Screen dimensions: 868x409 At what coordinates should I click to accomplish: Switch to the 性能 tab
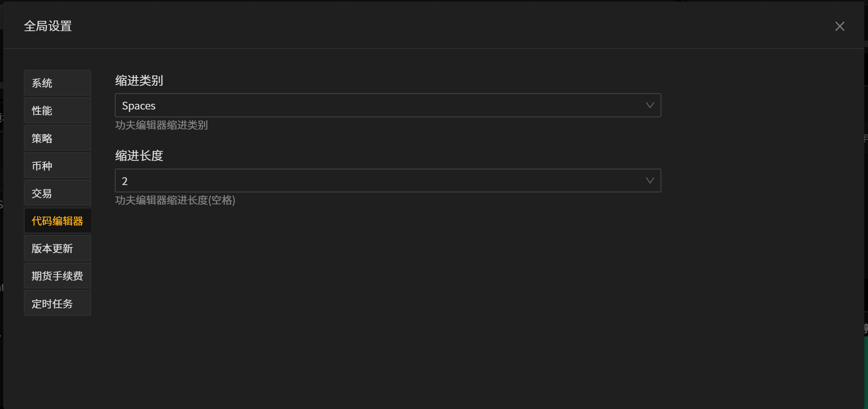pyautogui.click(x=57, y=110)
